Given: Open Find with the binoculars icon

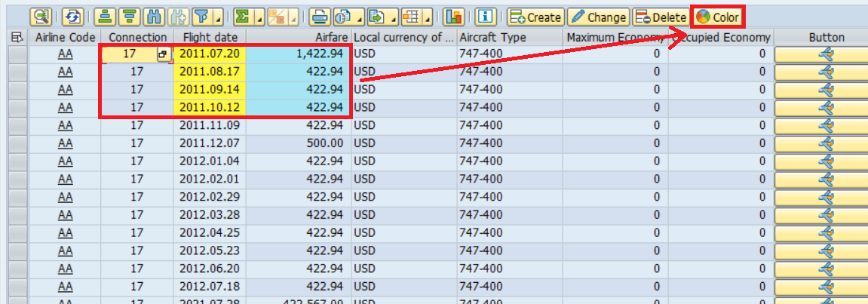Looking at the screenshot, I should (153, 17).
